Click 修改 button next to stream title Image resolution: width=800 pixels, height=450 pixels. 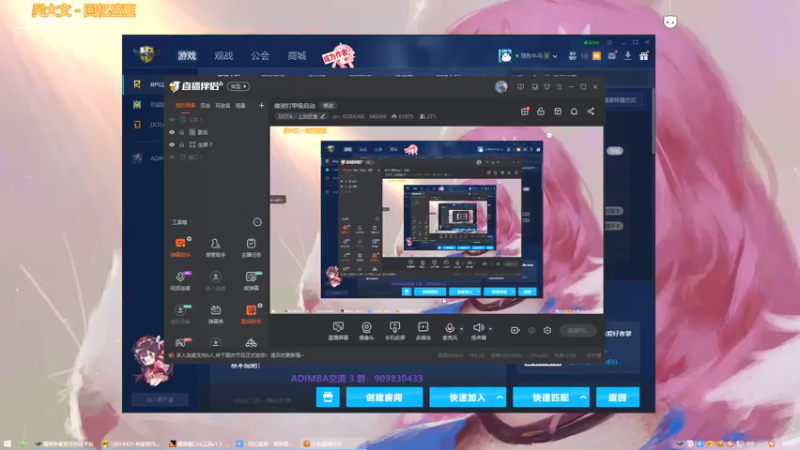point(328,106)
